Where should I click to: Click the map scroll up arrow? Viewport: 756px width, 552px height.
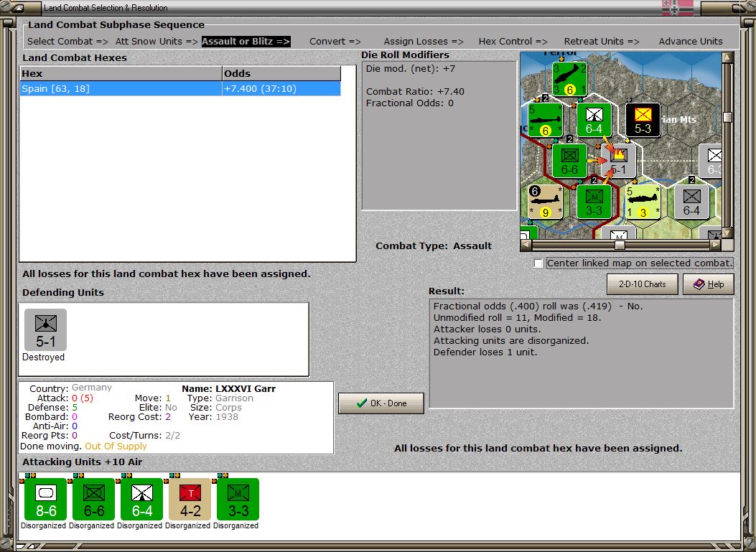coord(727,57)
